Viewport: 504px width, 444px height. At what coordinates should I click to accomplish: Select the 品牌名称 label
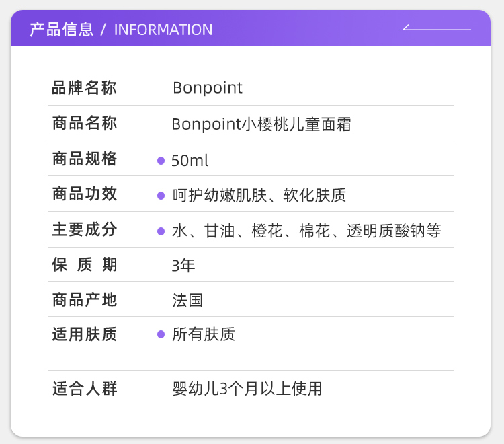pos(85,88)
